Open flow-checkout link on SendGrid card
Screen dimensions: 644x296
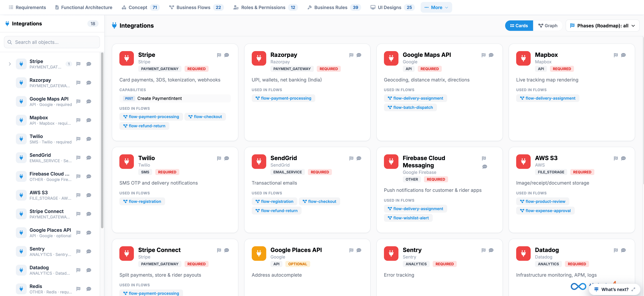coord(319,201)
